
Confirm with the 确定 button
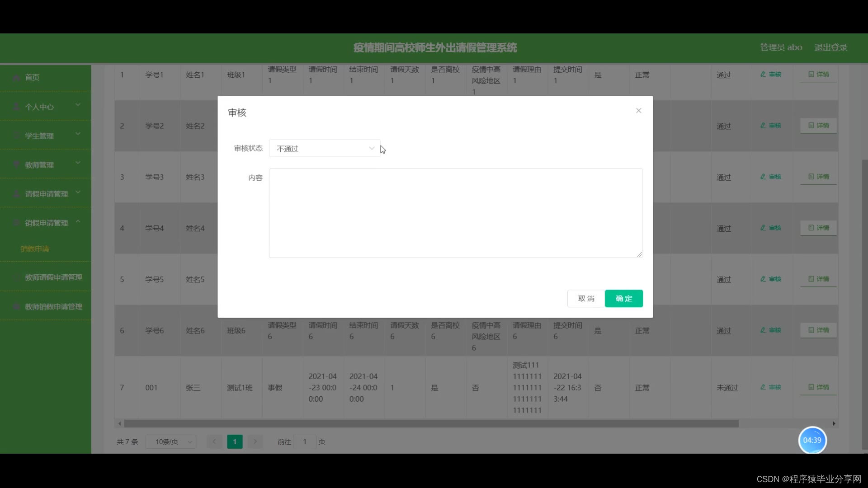[x=623, y=299]
